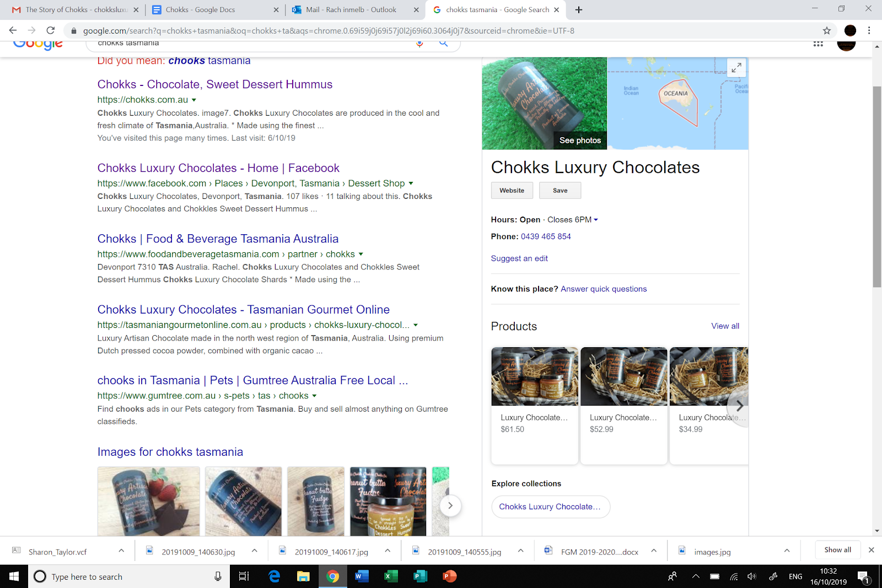882x588 pixels.
Task: Open the Windows notification center
Action: [x=863, y=576]
